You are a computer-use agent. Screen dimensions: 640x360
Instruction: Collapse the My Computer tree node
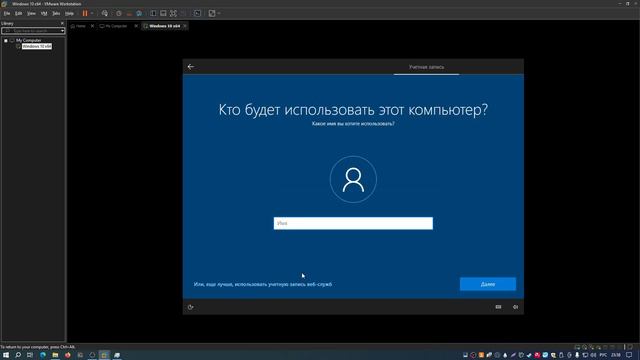pos(6,40)
